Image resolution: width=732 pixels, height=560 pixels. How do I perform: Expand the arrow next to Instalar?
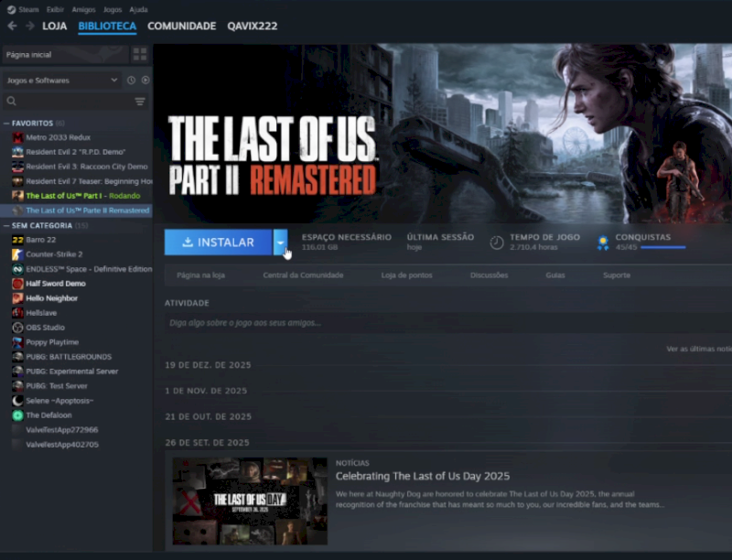point(281,242)
